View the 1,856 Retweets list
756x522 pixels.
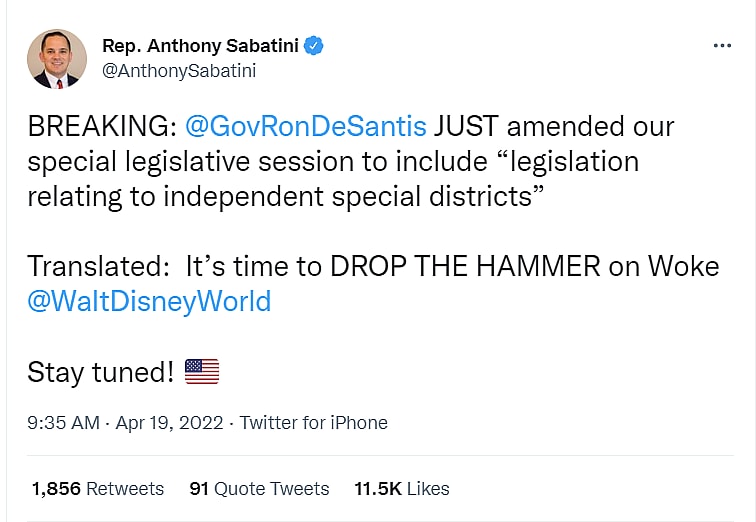click(98, 489)
